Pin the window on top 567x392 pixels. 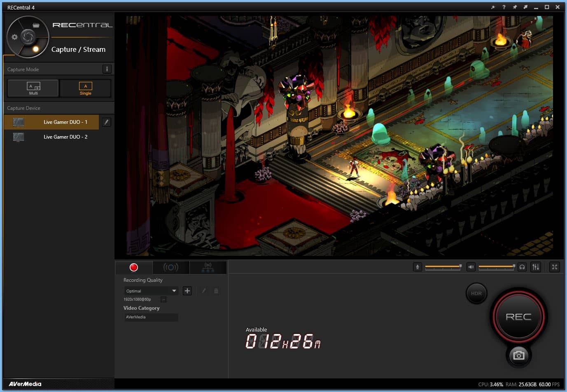(x=515, y=7)
